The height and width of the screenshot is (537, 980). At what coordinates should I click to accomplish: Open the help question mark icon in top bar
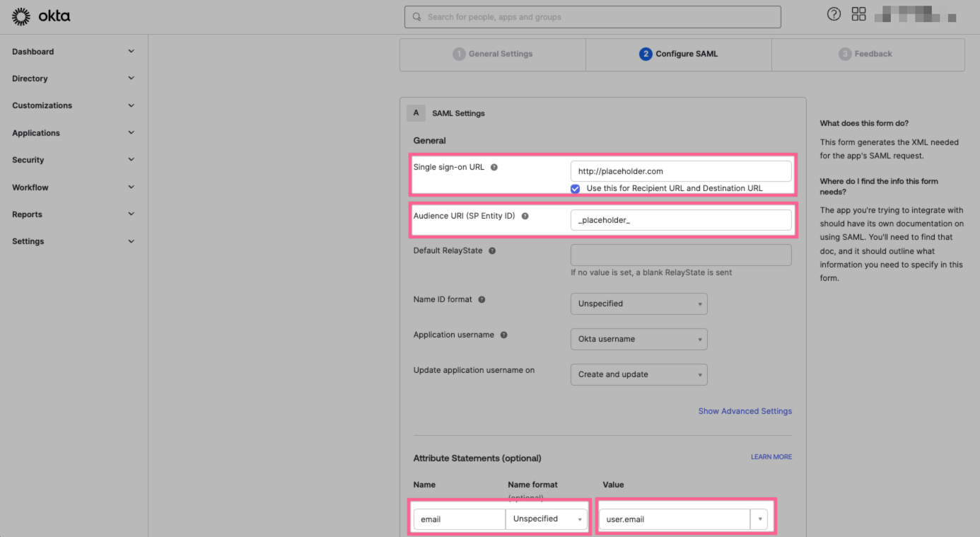point(833,13)
